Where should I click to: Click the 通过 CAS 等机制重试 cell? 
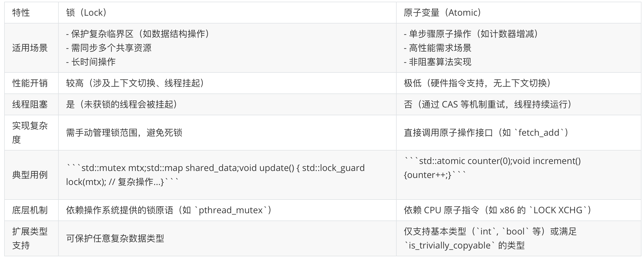(x=518, y=104)
